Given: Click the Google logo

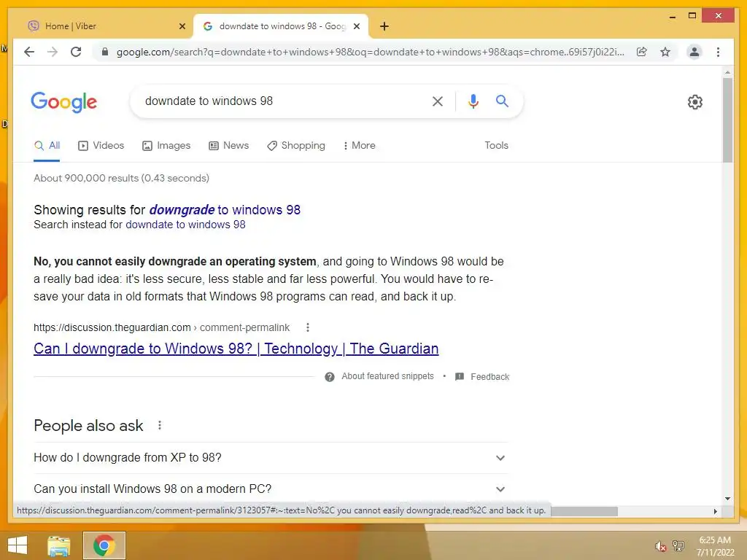Looking at the screenshot, I should 64,102.
